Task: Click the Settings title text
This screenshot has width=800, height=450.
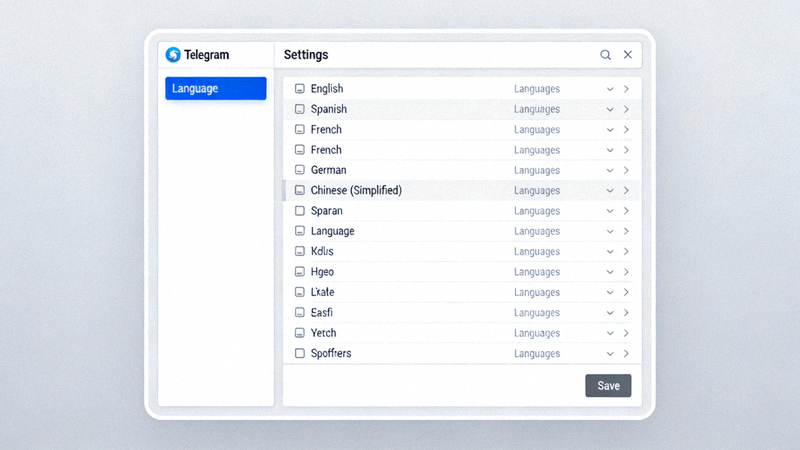Action: click(306, 55)
